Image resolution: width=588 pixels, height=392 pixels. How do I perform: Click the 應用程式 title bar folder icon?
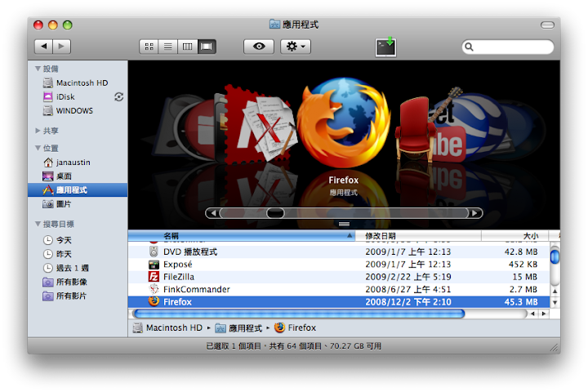[x=274, y=24]
